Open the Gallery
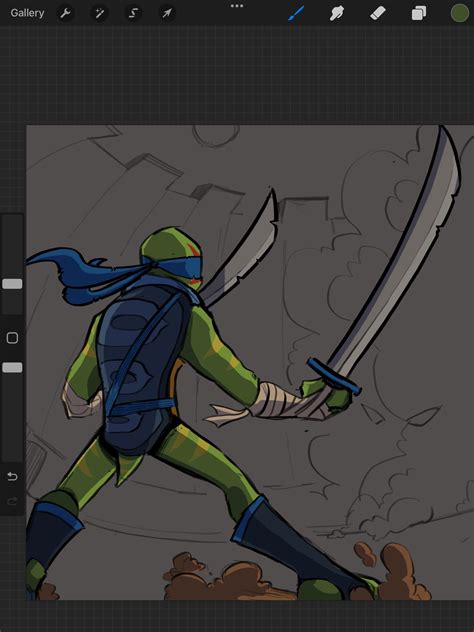Viewport: 474px width, 632px height. (27, 13)
